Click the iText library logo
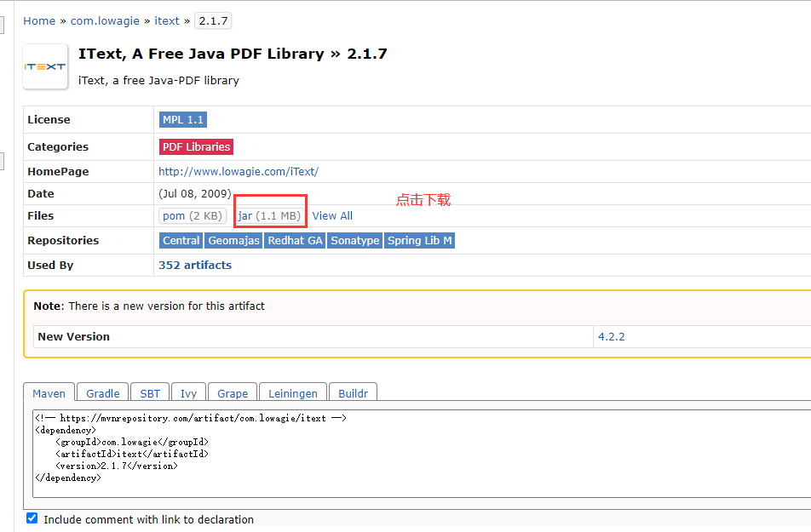This screenshot has height=532, width=811. click(x=44, y=66)
